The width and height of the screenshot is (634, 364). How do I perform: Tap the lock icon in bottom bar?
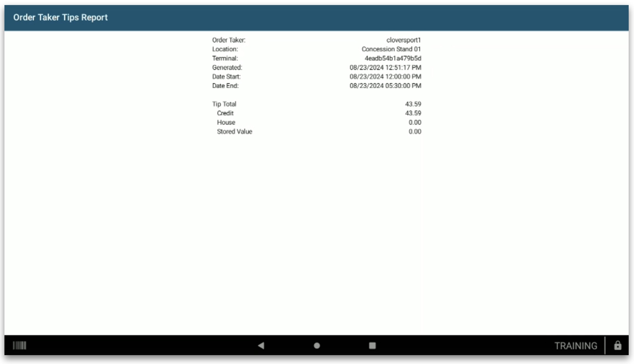[x=617, y=345]
